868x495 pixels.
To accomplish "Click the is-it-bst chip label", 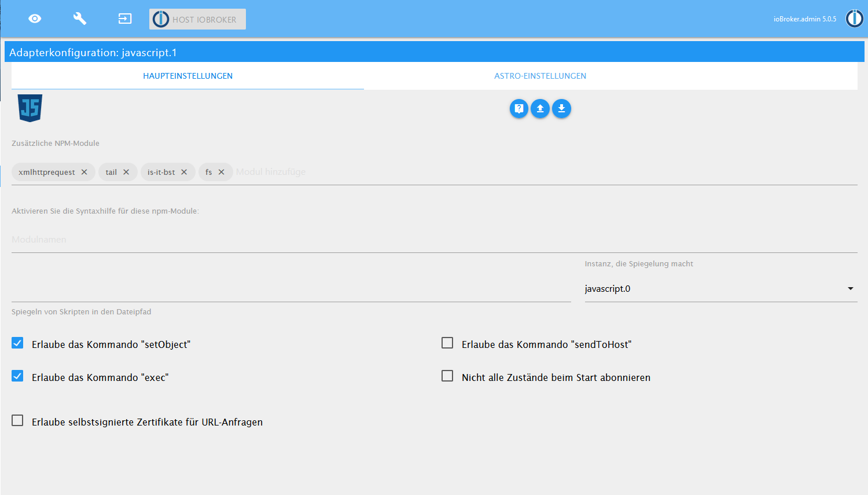I will [x=161, y=172].
